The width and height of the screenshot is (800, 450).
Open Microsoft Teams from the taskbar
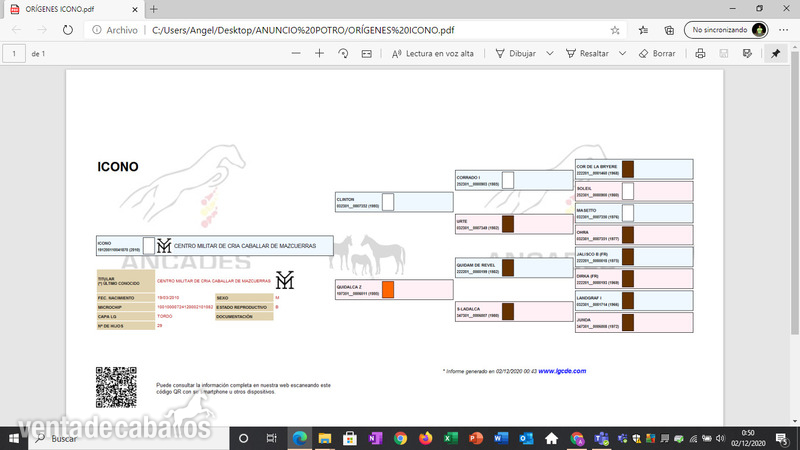[602, 438]
